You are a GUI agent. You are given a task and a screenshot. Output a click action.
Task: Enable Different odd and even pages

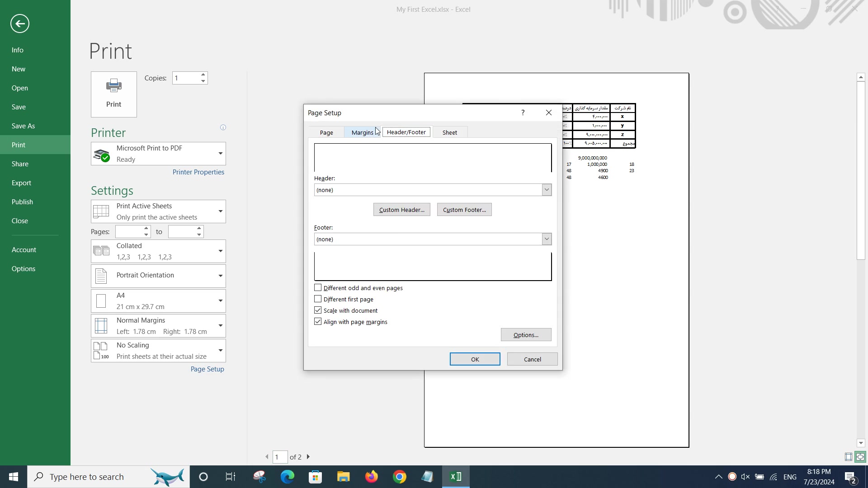[318, 288]
